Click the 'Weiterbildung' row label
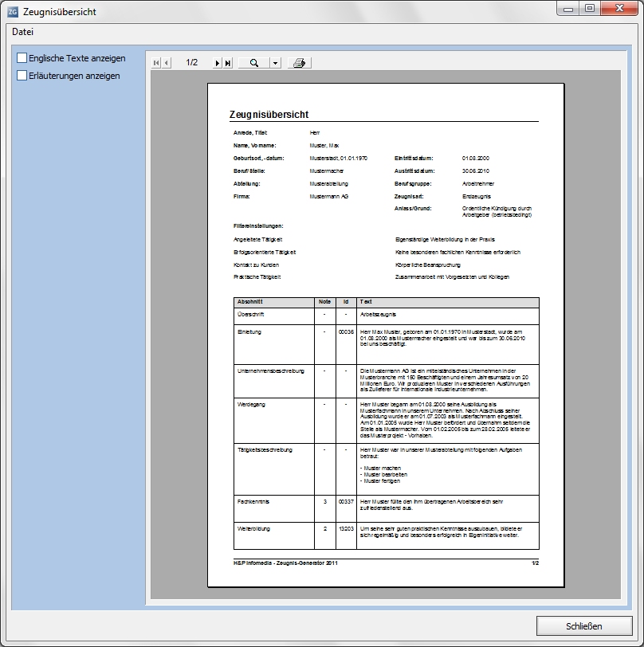The width and height of the screenshot is (644, 647). click(253, 528)
